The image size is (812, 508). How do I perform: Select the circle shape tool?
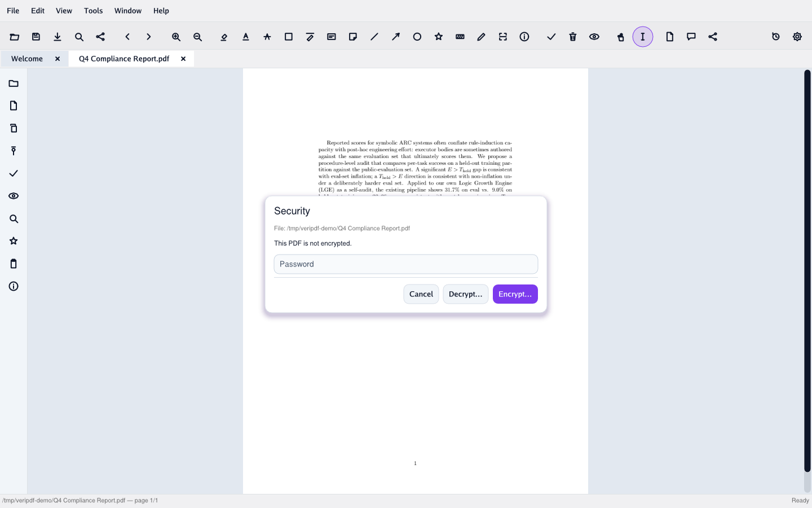click(417, 37)
